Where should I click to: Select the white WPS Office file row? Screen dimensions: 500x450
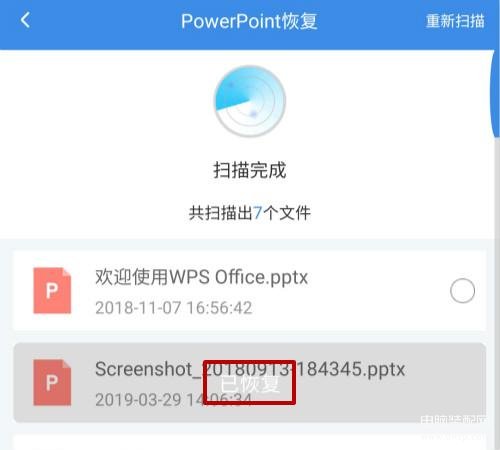249,291
